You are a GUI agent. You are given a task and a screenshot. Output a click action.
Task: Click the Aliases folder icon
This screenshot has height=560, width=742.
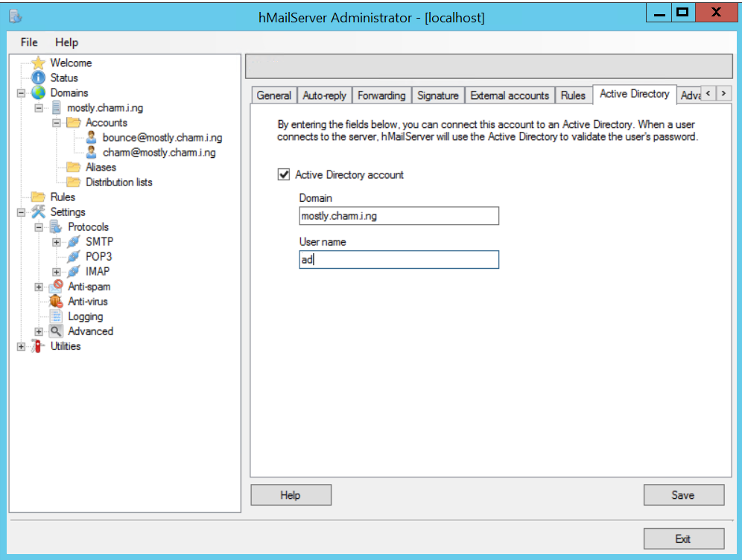point(73,167)
